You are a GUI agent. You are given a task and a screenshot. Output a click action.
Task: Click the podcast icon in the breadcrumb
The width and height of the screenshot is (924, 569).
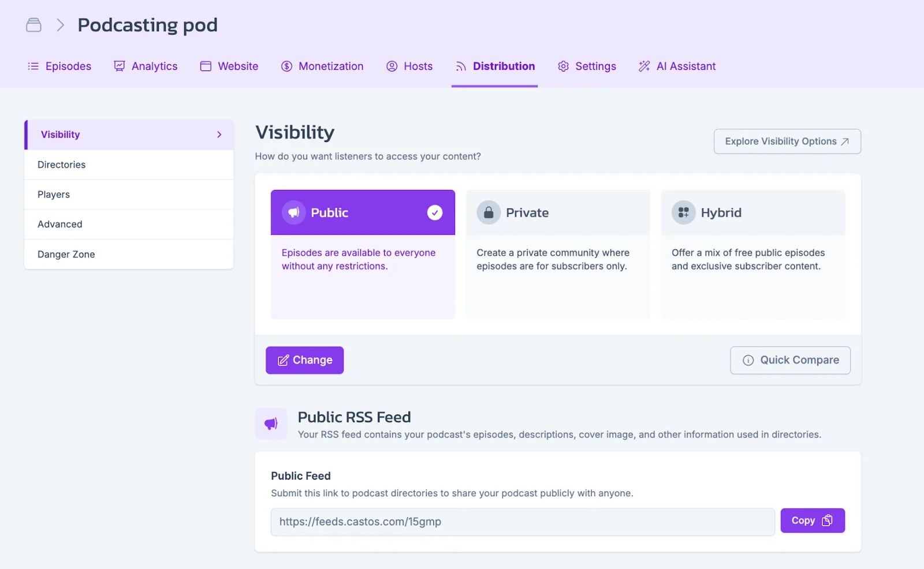33,25
